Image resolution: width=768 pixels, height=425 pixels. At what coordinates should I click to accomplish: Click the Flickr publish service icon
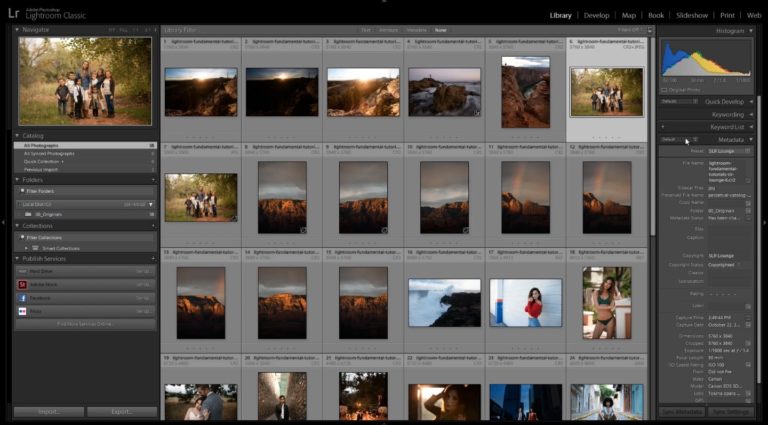coord(22,311)
